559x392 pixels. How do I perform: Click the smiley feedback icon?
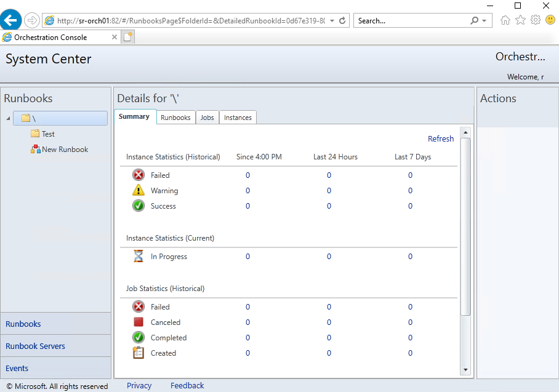click(x=550, y=20)
